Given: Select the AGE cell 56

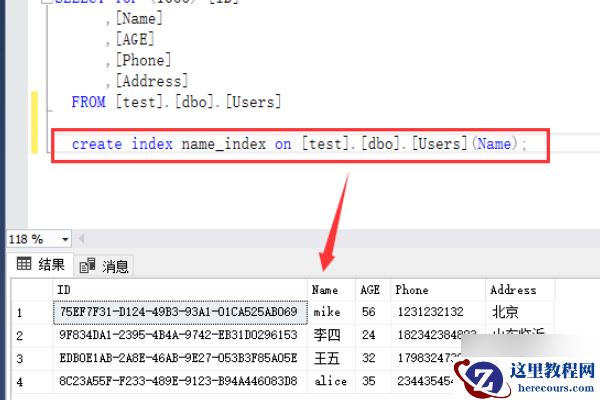Looking at the screenshot, I should (x=373, y=312).
